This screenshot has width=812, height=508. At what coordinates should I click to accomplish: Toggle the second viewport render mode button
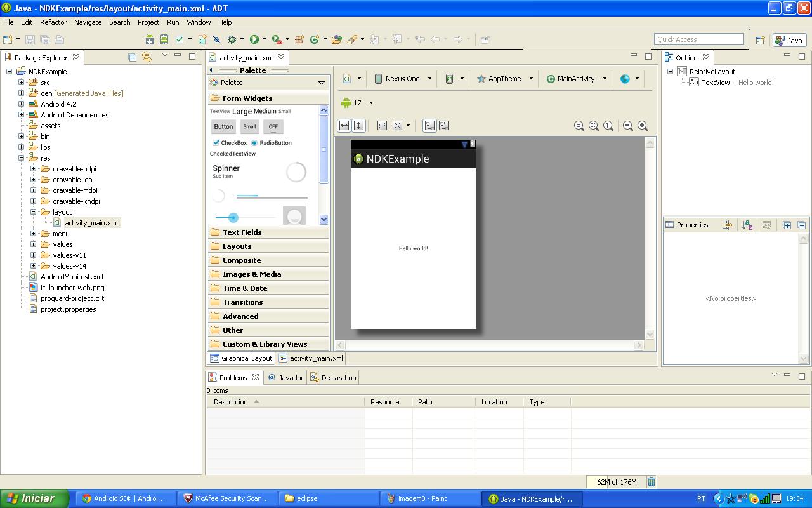point(443,126)
